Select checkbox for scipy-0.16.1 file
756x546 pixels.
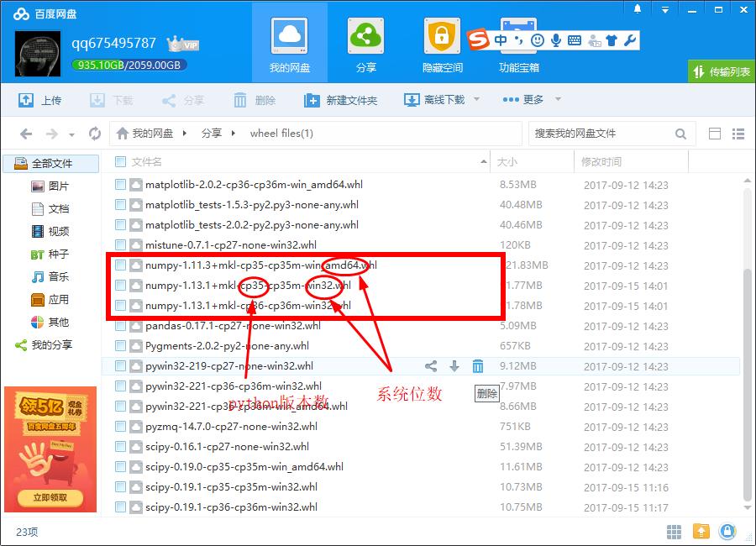point(120,447)
